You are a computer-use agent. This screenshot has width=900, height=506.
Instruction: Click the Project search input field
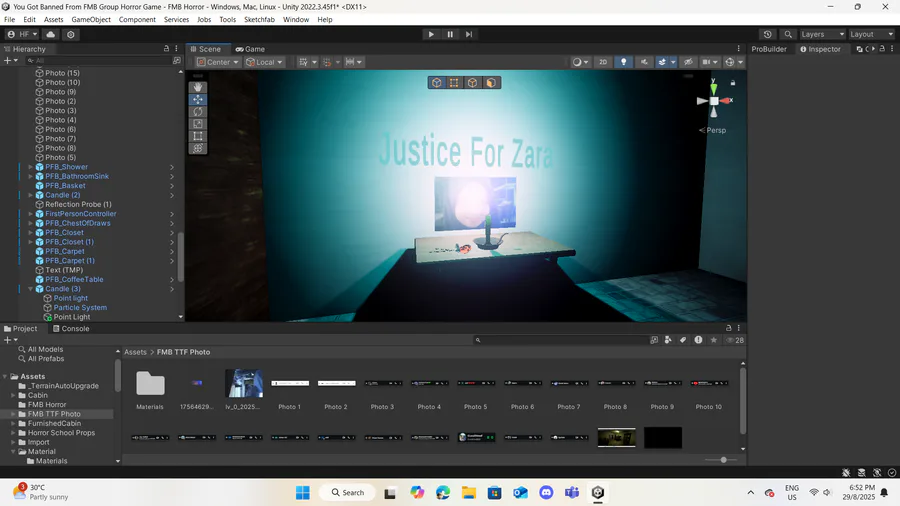coord(560,340)
